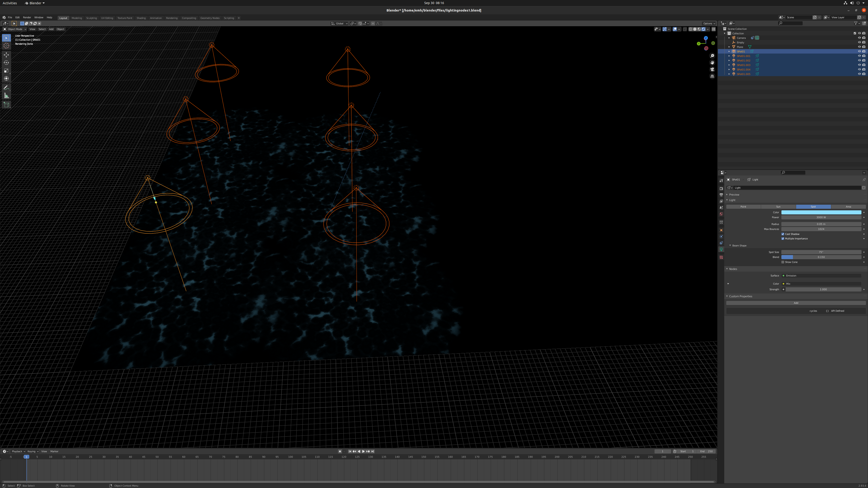868x488 pixels.
Task: Open the Output properties tab
Action: 721,195
